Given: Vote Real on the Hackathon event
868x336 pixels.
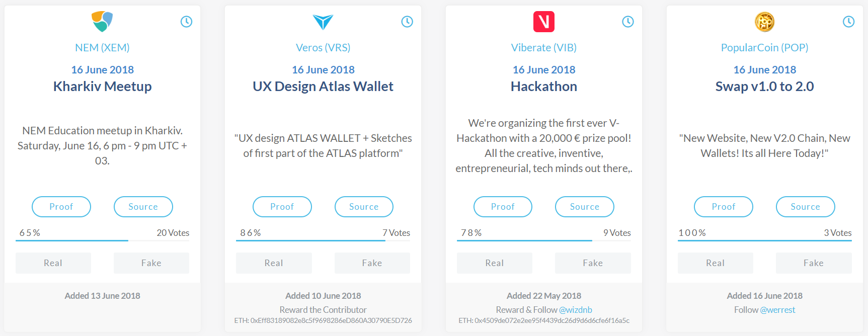Looking at the screenshot, I should (x=494, y=263).
